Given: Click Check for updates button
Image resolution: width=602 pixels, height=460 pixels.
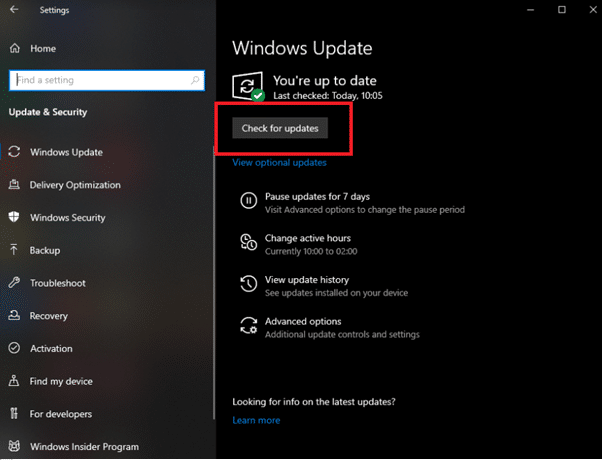Looking at the screenshot, I should (x=280, y=128).
